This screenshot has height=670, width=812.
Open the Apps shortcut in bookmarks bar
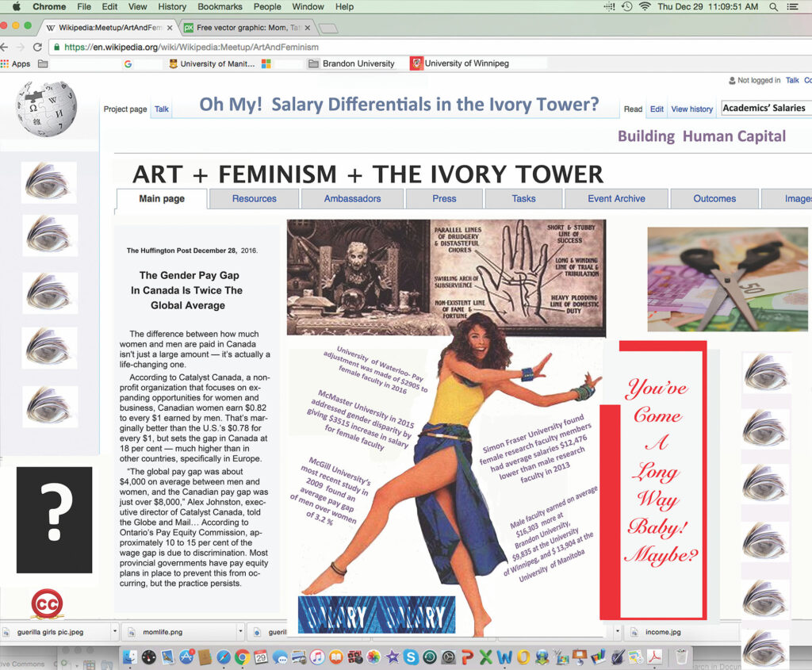pyautogui.click(x=15, y=63)
